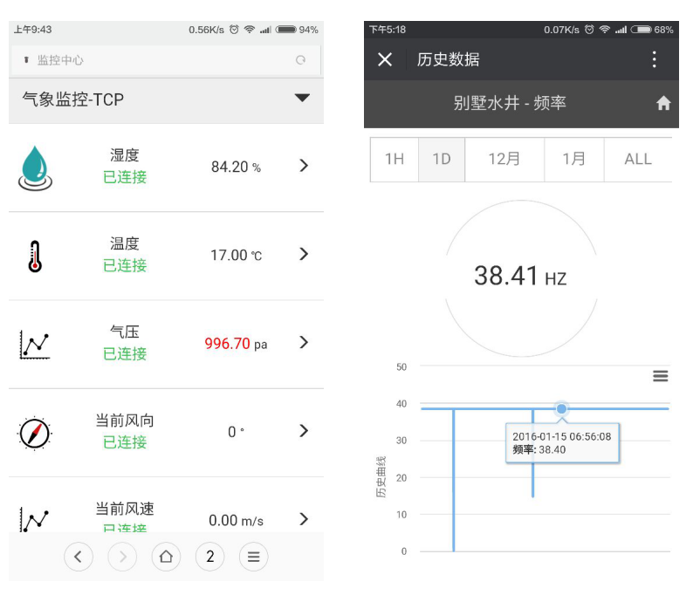Viewport: 700px width, 602px height.
Task: Open humidity details via chevron arrow
Action: pyautogui.click(x=304, y=166)
